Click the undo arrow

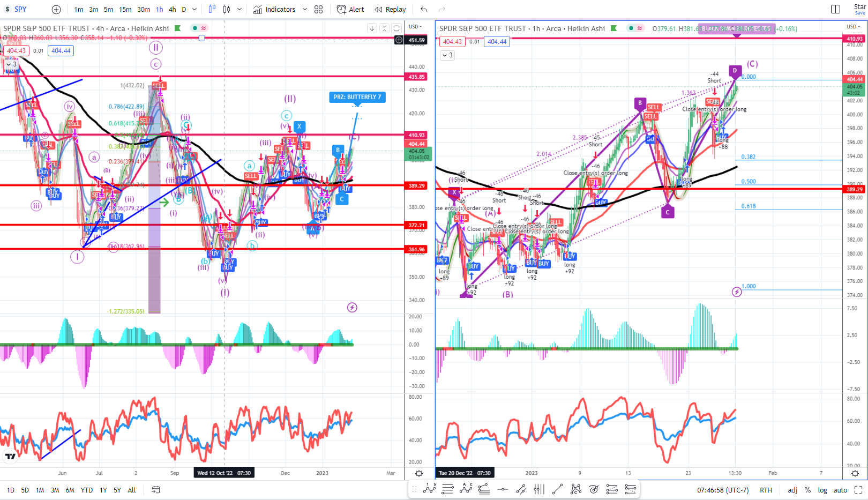click(x=424, y=9)
